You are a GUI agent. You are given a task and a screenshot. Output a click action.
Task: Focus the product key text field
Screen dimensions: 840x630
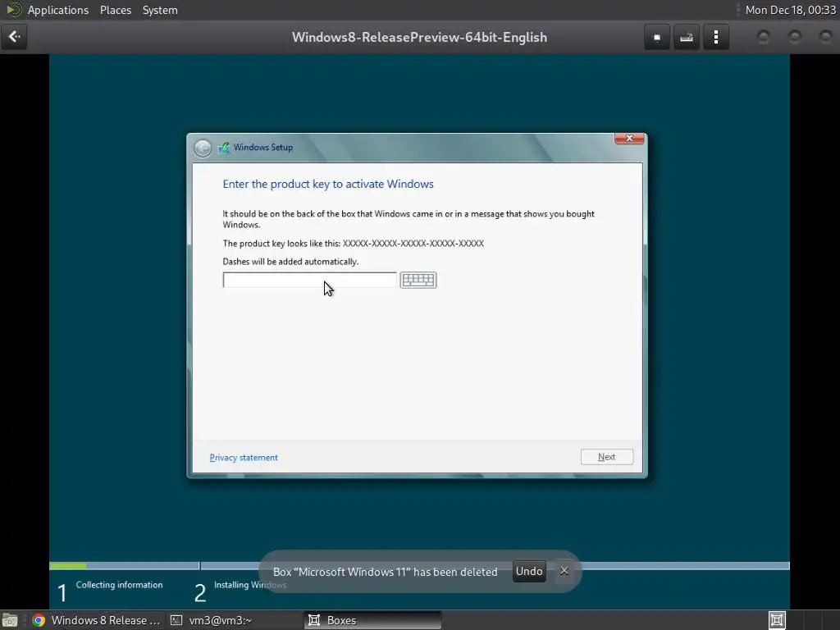pyautogui.click(x=309, y=280)
